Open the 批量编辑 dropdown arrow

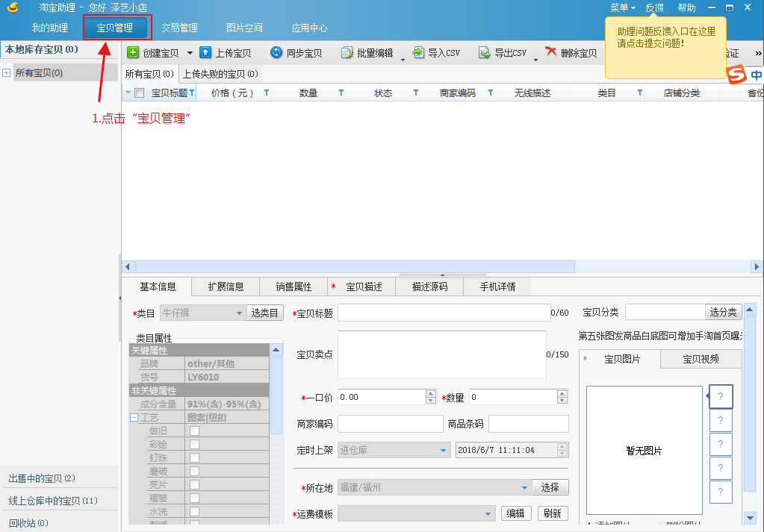[403, 60]
